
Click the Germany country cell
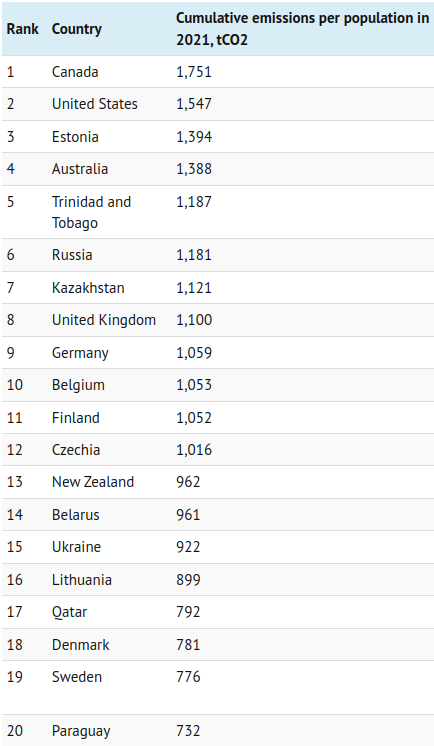pyautogui.click(x=80, y=353)
